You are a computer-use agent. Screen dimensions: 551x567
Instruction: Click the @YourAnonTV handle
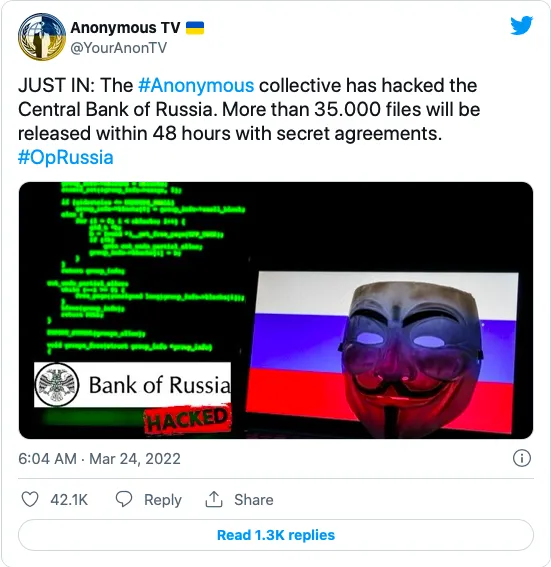pos(119,48)
